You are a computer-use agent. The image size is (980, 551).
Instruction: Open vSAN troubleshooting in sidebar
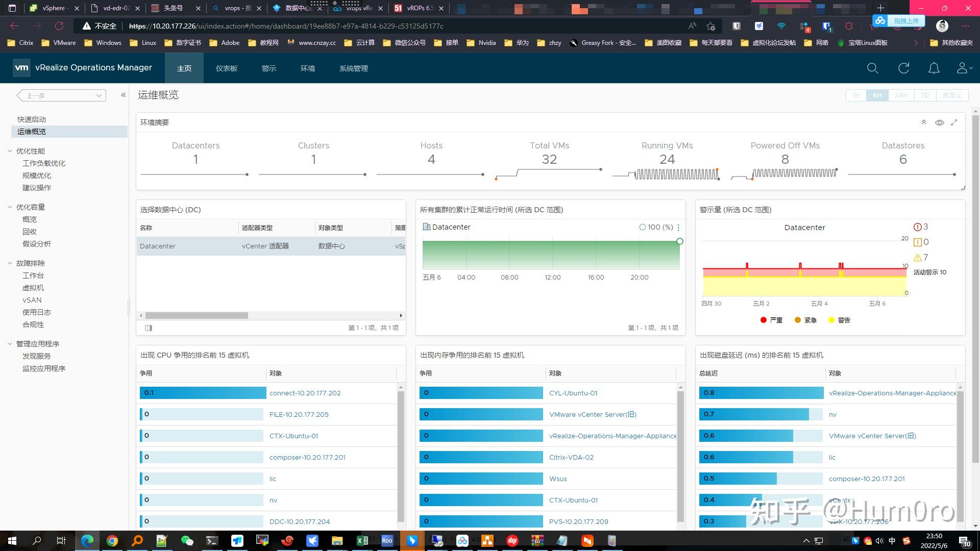coord(32,300)
